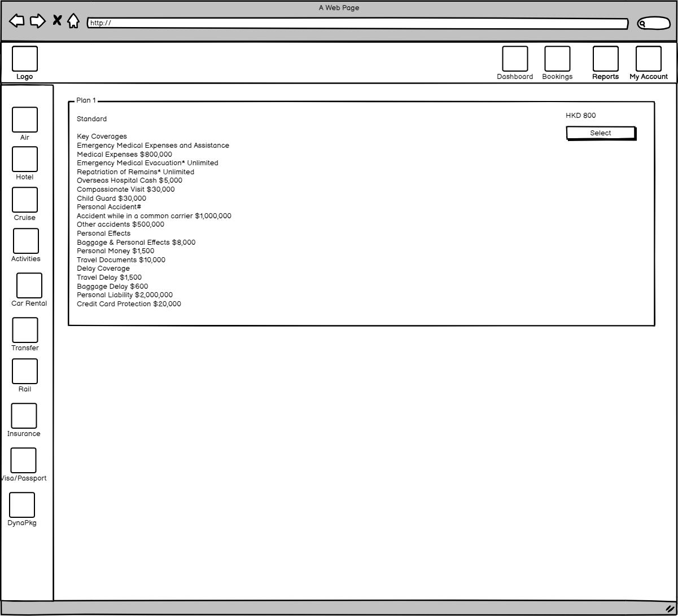Screen dimensions: 678x616
Task: Click the http:// address bar
Action: [x=357, y=23]
